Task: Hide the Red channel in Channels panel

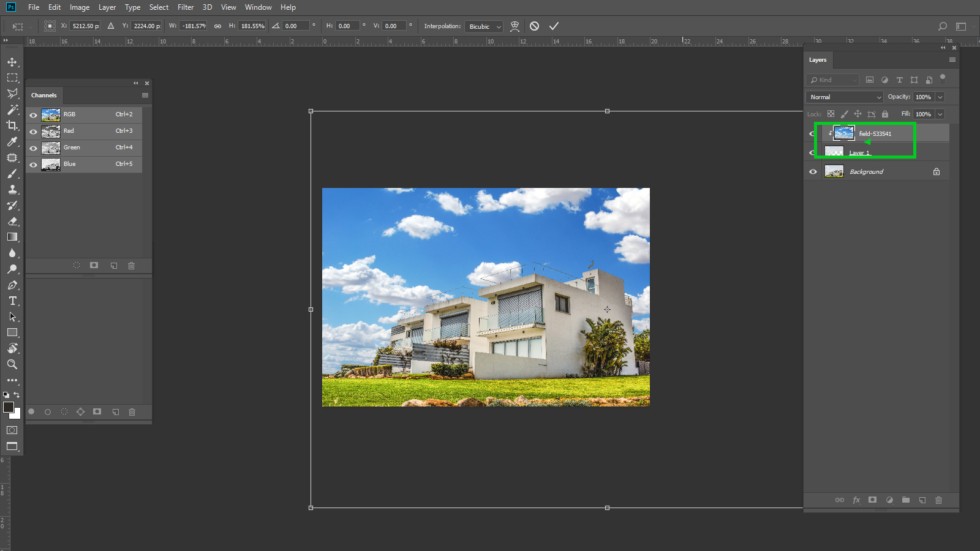Action: point(33,130)
